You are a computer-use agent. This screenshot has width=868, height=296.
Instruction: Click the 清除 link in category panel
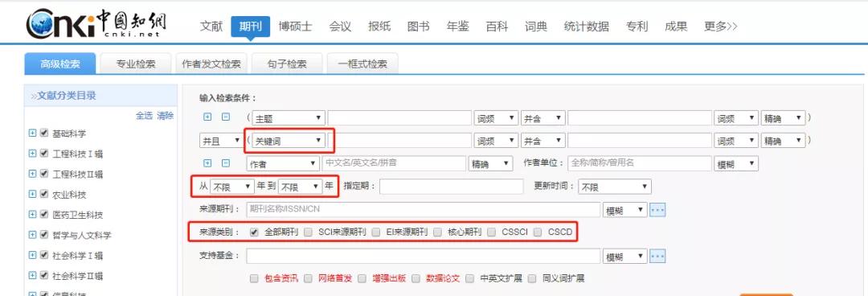pos(165,116)
